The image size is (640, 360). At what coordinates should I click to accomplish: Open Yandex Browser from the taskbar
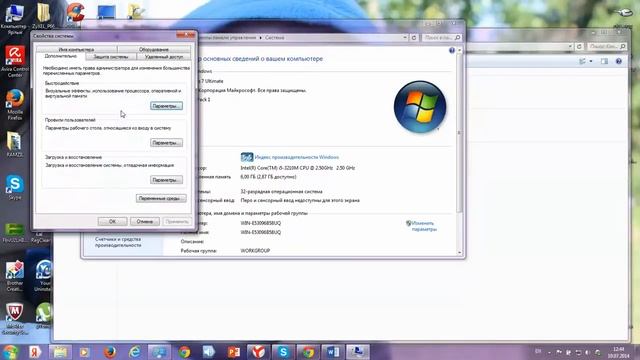point(258,352)
